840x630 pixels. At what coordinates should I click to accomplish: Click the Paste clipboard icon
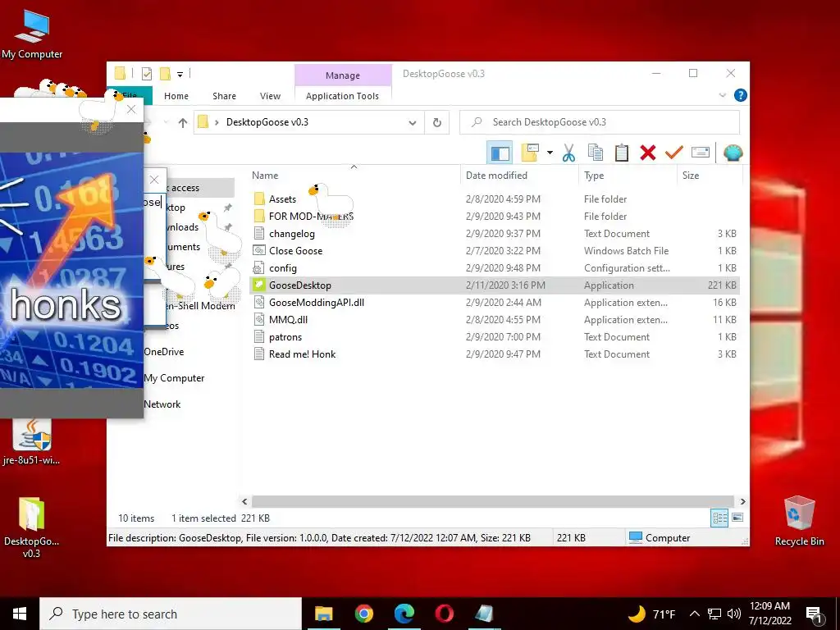(x=622, y=153)
